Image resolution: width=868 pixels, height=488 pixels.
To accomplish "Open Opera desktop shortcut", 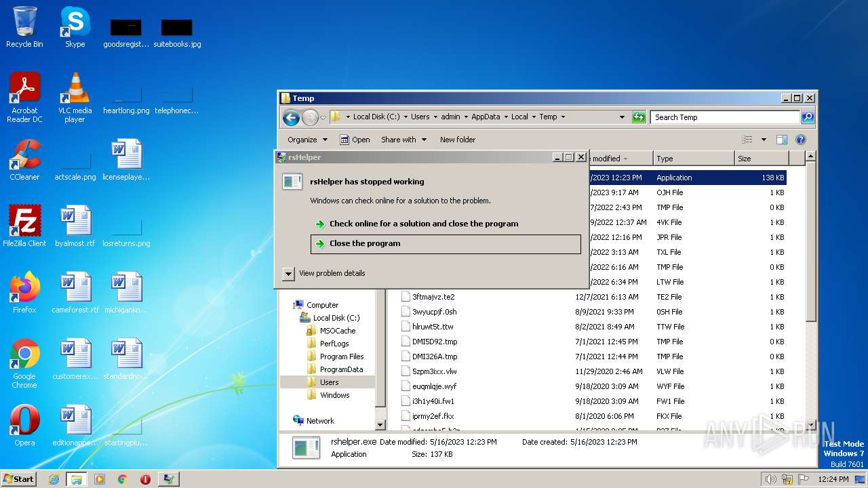I will coord(24,426).
